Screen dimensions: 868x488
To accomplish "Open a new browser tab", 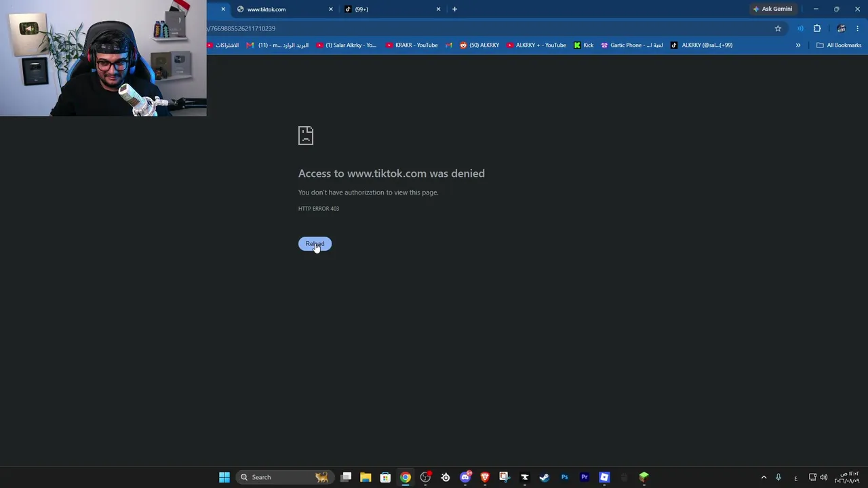I will [x=454, y=9].
